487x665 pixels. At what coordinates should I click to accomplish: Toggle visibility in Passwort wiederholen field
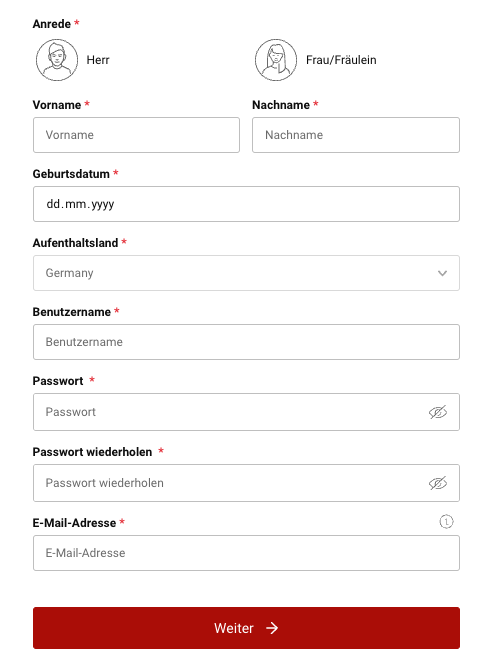coord(438,483)
